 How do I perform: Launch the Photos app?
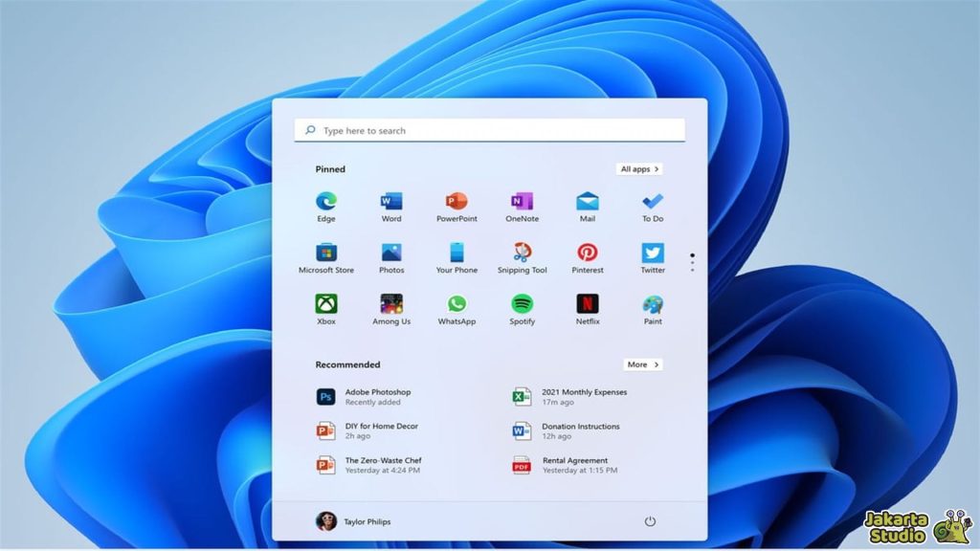[391, 253]
